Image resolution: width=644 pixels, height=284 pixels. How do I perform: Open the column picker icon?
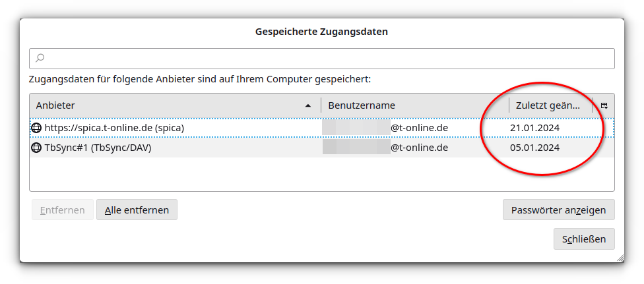(604, 105)
